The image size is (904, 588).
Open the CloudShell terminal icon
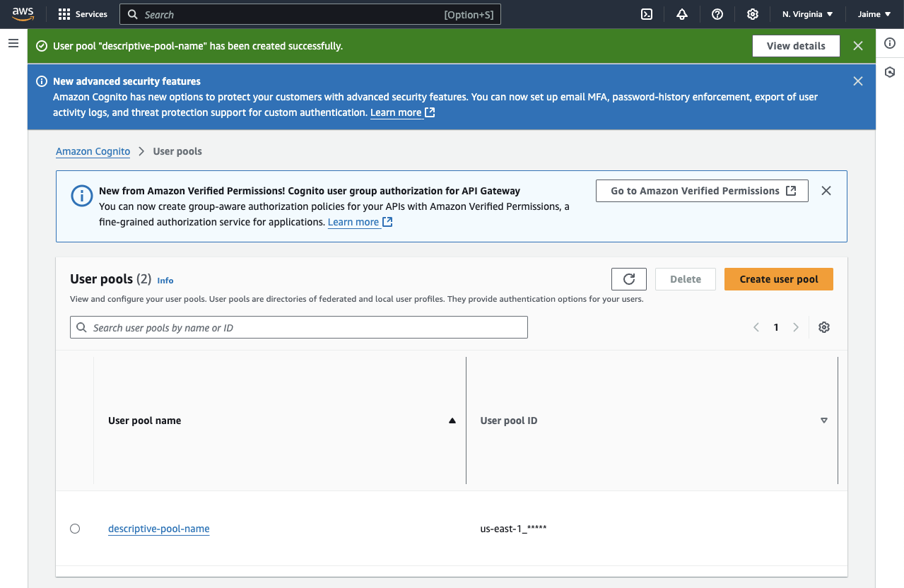[x=647, y=14]
